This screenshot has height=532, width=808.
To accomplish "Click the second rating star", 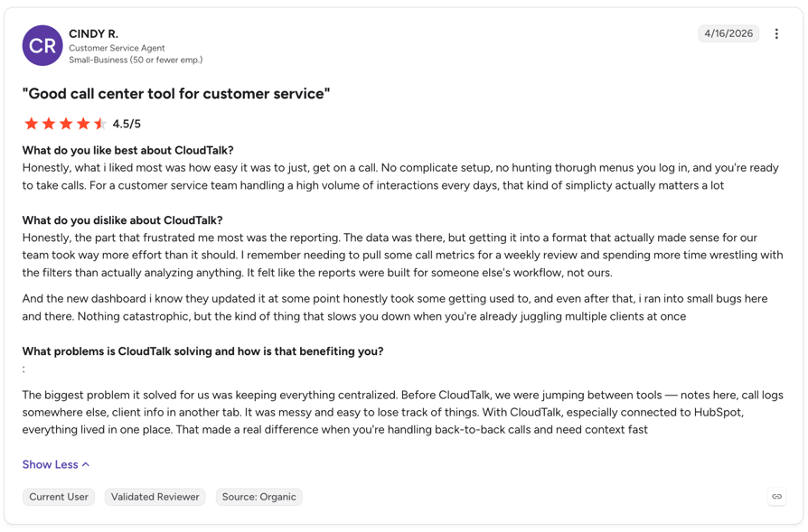I will [49, 124].
